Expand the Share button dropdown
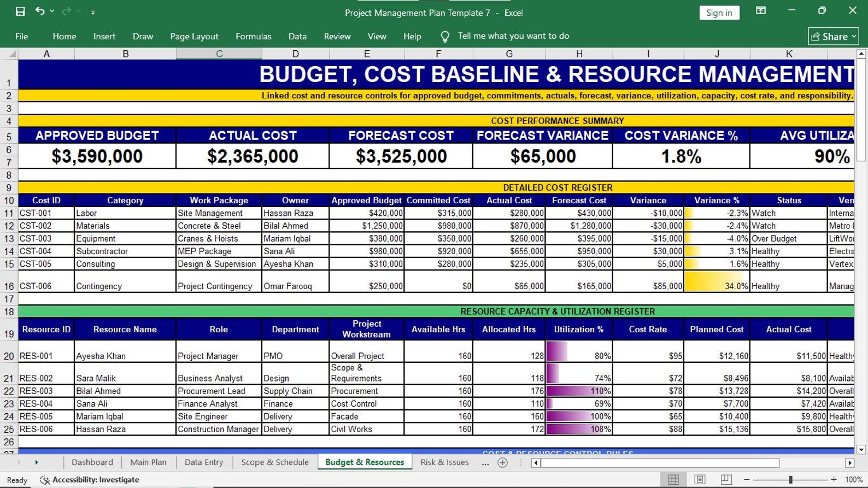The height and width of the screenshot is (488, 868). coord(854,37)
